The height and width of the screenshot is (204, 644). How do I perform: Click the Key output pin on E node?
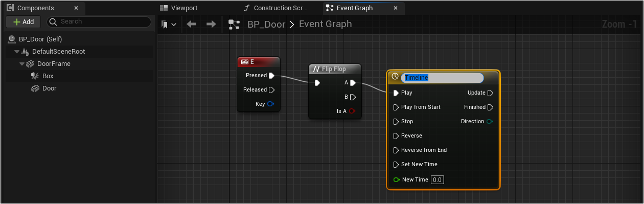271,104
